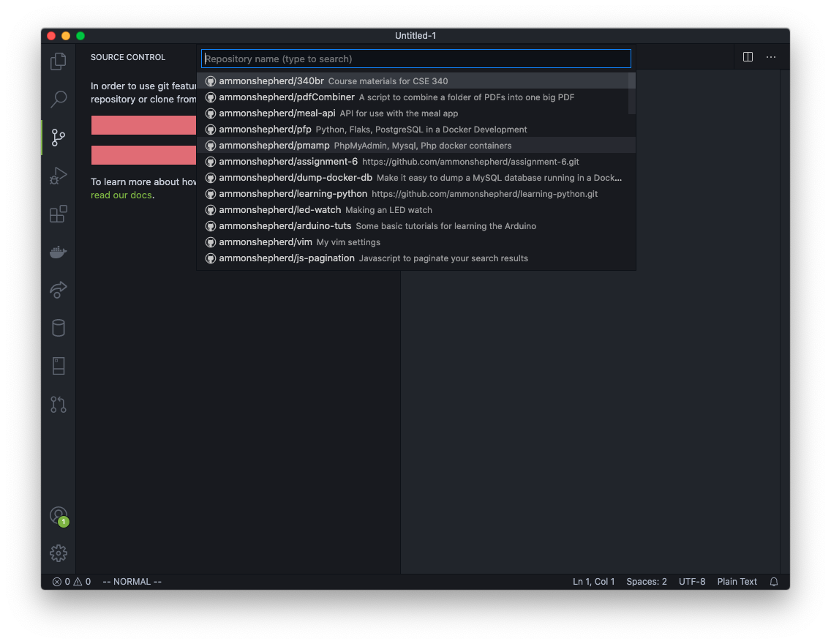Open the Manage settings gear
Viewport: 831px width, 644px height.
point(59,553)
